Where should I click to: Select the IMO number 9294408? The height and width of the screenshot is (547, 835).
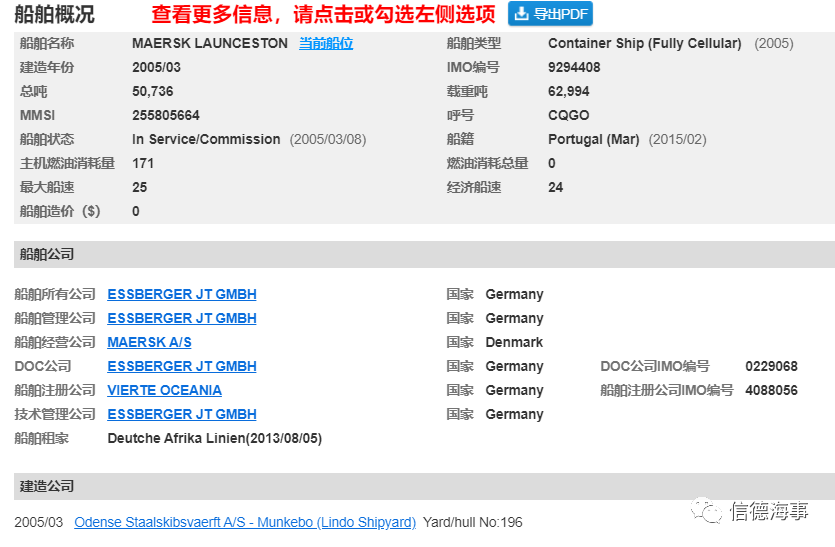(x=574, y=67)
